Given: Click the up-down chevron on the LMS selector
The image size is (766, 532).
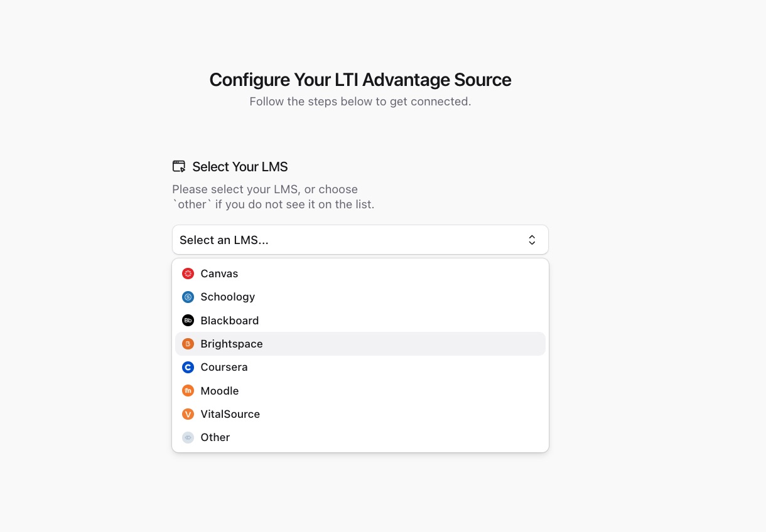Looking at the screenshot, I should tap(532, 240).
